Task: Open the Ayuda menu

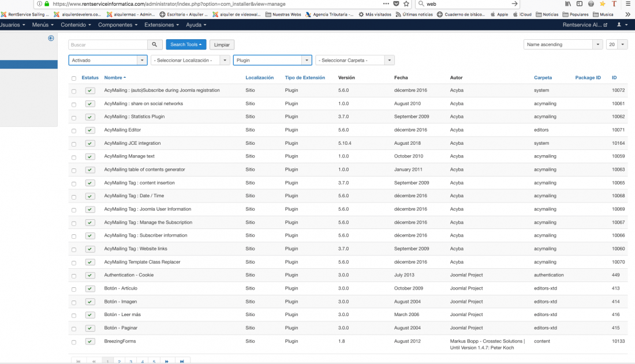Action: click(x=196, y=25)
